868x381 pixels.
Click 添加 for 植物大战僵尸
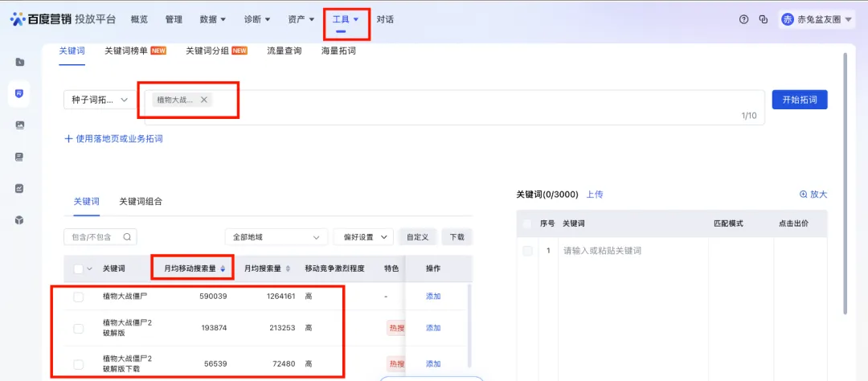click(433, 297)
